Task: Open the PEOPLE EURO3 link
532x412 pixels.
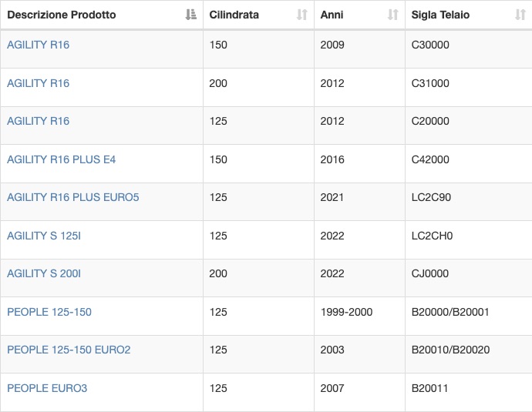Action: tap(47, 388)
